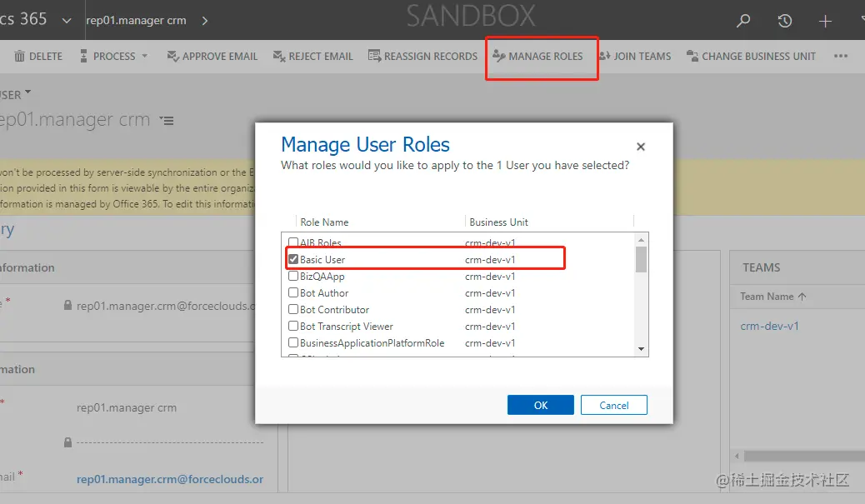Click BizQAApp role name text
The image size is (865, 504).
click(322, 277)
